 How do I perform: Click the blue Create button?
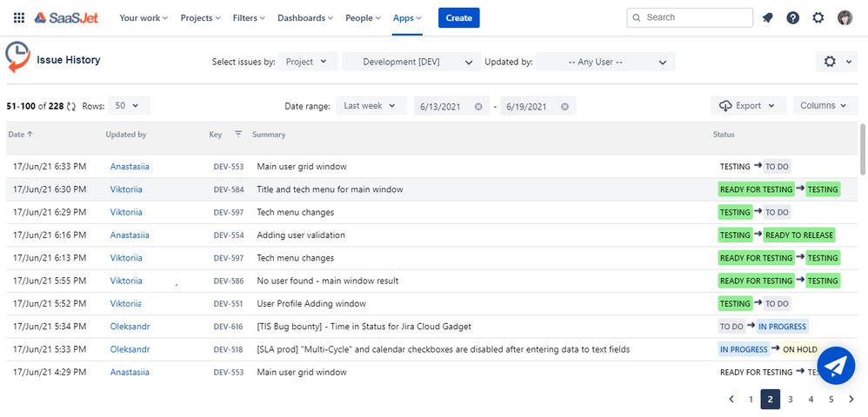coord(459,17)
